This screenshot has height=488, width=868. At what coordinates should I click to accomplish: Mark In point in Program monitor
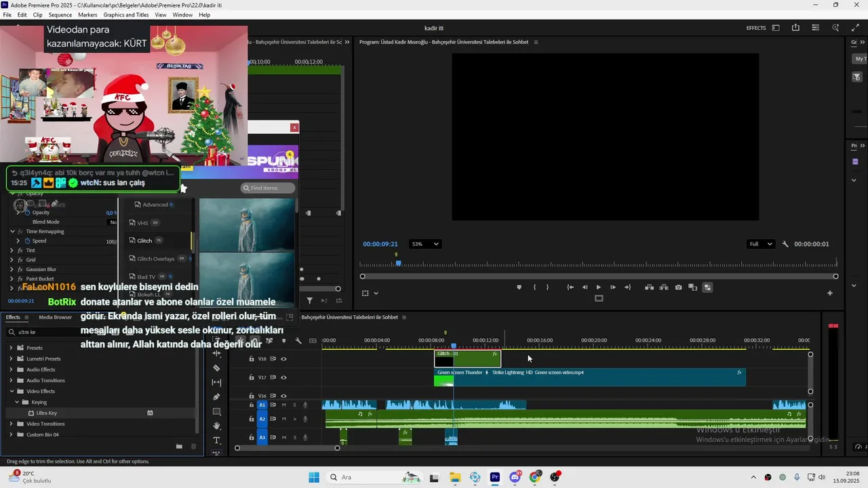(534, 287)
